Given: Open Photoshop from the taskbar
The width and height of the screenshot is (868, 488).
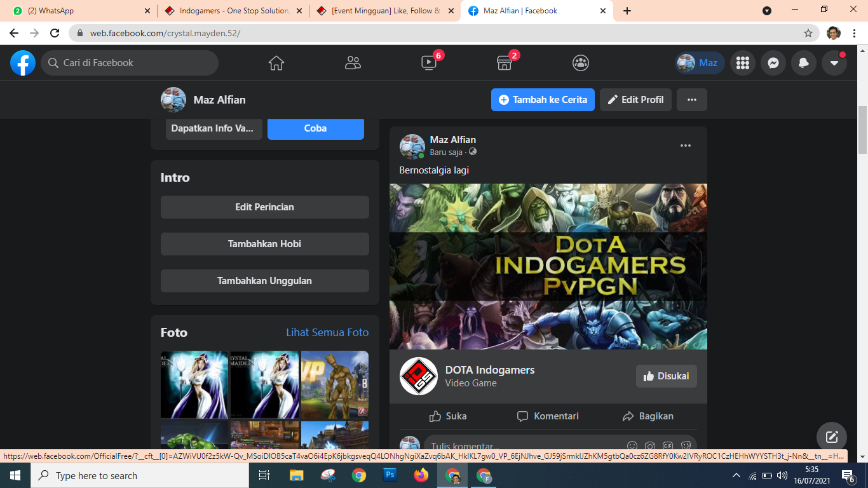Looking at the screenshot, I should coord(390,475).
